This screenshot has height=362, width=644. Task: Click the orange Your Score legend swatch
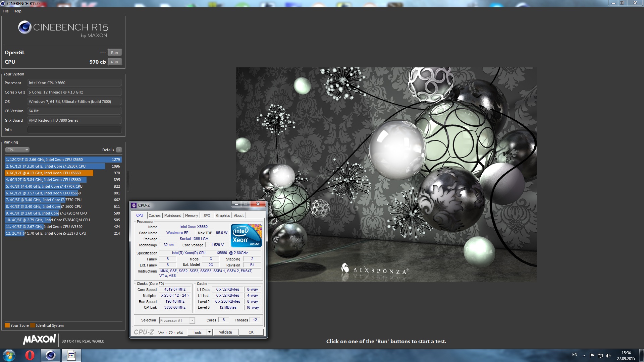pos(7,325)
